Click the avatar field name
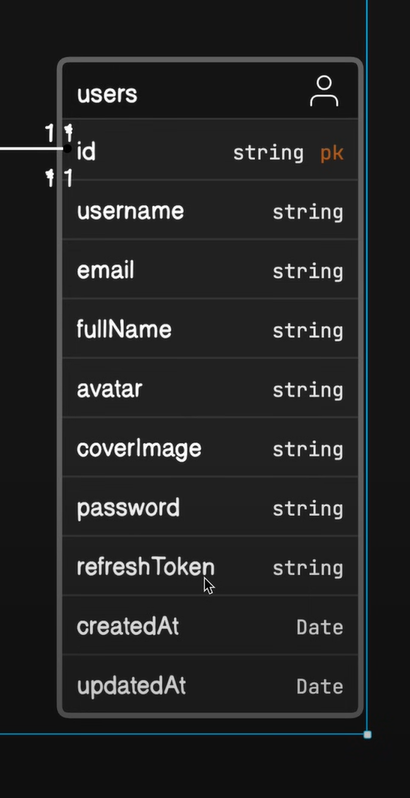 point(109,389)
